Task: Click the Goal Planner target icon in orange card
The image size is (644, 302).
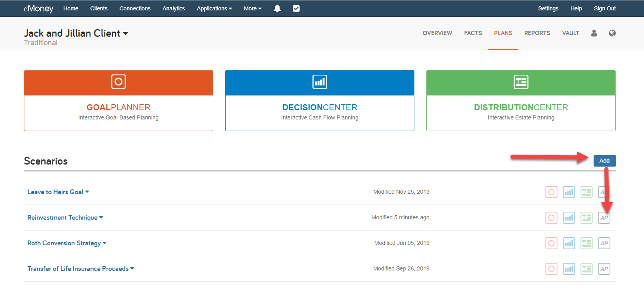Action: point(118,81)
